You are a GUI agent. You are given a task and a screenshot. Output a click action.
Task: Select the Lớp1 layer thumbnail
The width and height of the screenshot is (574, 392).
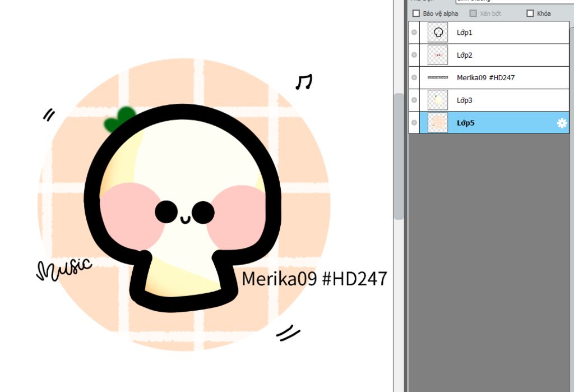tap(438, 32)
